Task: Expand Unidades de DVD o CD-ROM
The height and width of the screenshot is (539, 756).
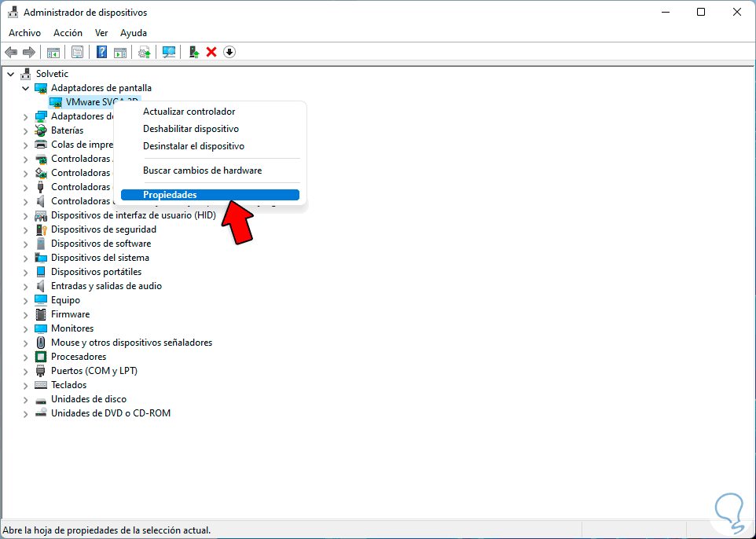Action: (26, 413)
